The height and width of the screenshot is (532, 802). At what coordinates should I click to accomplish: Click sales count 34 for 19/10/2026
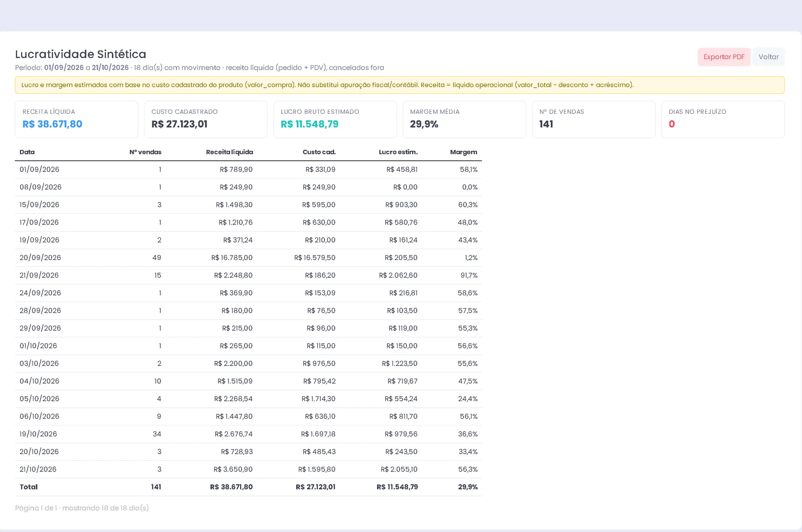157,434
